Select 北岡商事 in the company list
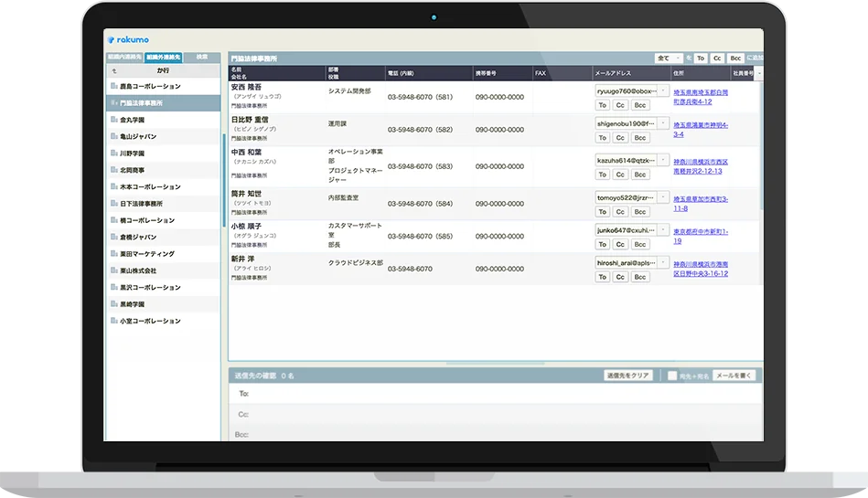The width and height of the screenshot is (868, 498). pos(164,170)
